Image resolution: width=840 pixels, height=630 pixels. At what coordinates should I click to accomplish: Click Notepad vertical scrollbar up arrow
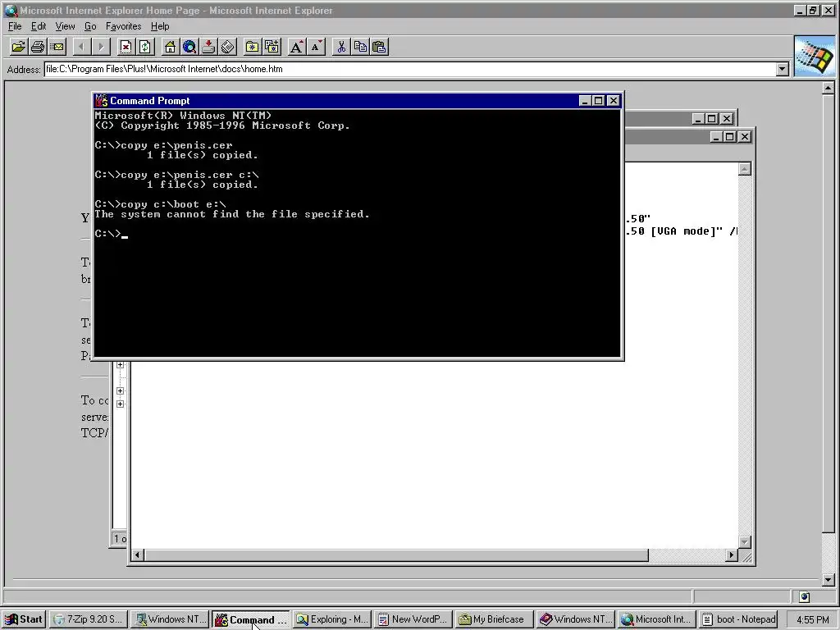[745, 169]
